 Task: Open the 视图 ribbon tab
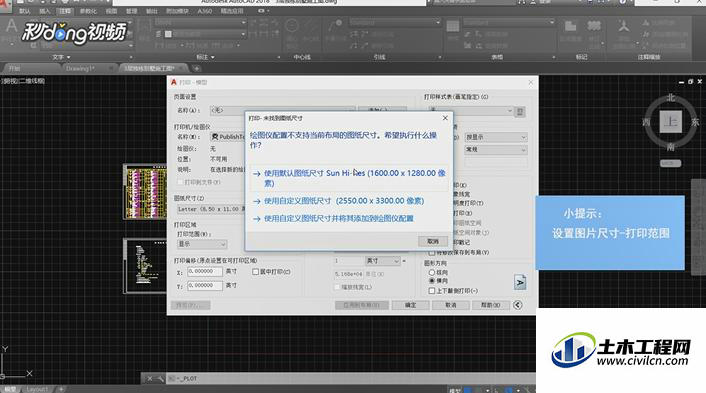[x=111, y=11]
